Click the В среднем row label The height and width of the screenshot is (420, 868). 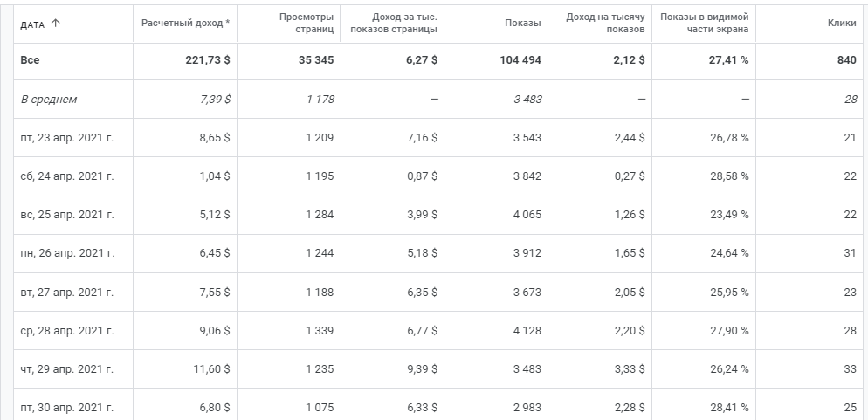point(49,100)
